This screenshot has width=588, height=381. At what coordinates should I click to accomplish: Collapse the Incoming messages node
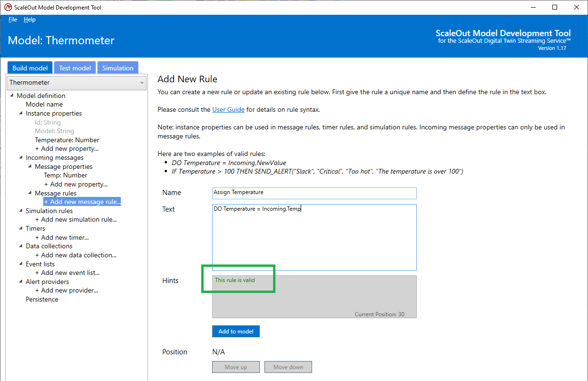click(x=21, y=157)
